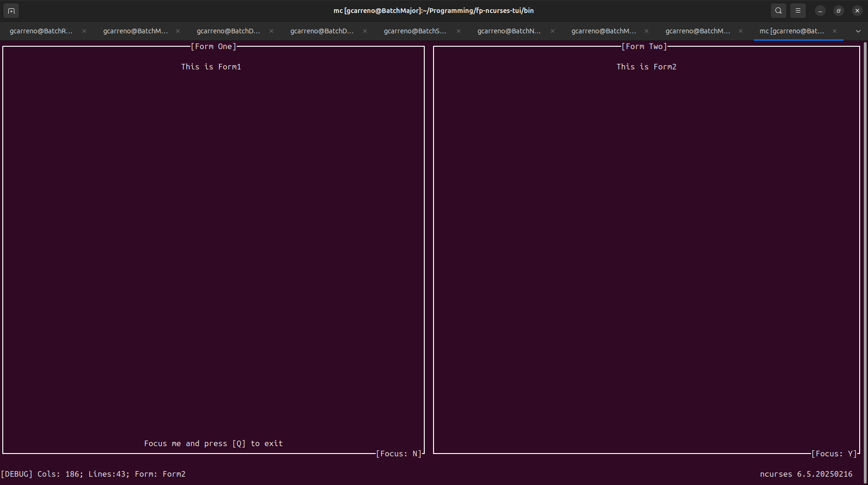Image resolution: width=868 pixels, height=485 pixels.
Task: Open the hamburger main menu
Action: tap(798, 11)
